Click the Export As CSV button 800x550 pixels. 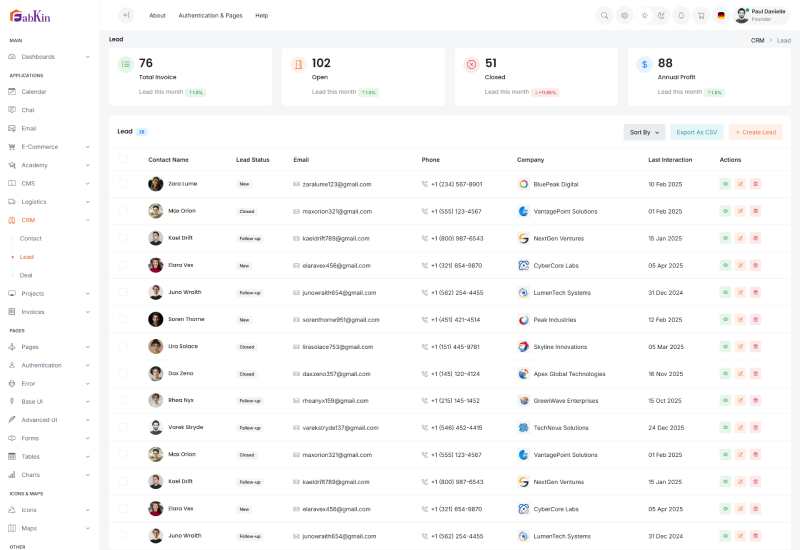(x=696, y=132)
